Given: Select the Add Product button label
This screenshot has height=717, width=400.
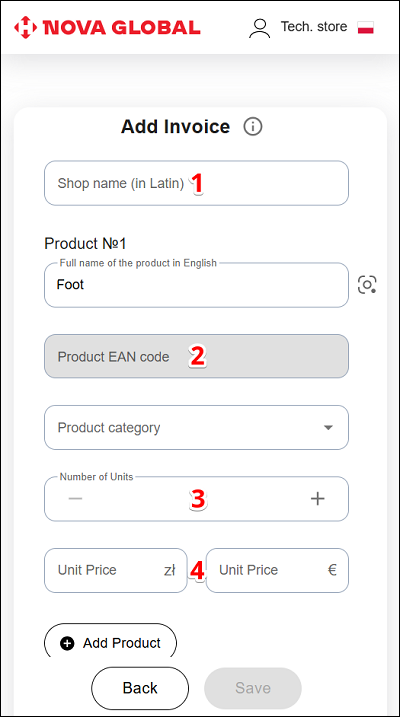Looking at the screenshot, I should tap(122, 643).
